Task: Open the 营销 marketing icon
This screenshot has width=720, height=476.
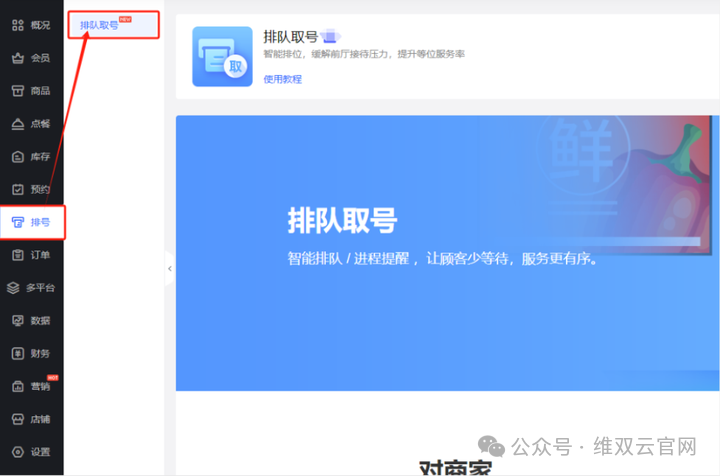Action: 17,386
